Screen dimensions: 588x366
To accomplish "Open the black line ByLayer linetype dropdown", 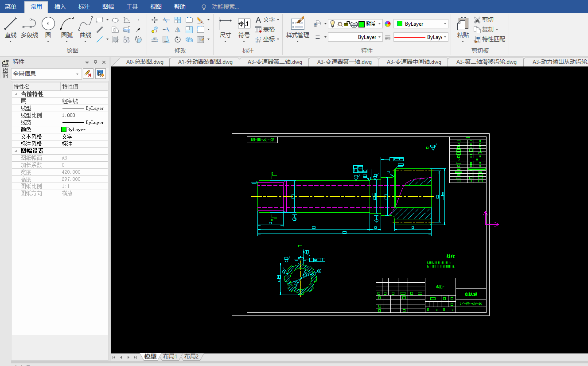I will [x=355, y=37].
